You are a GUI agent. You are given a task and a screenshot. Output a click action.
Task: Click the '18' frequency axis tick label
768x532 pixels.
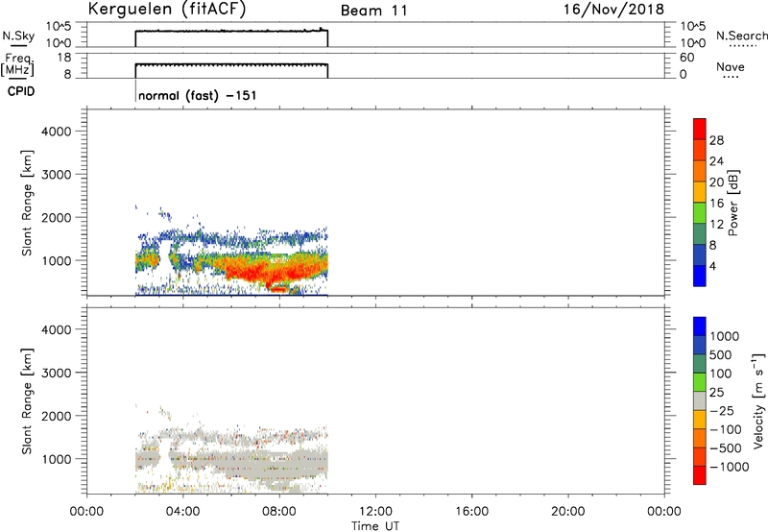[63, 58]
